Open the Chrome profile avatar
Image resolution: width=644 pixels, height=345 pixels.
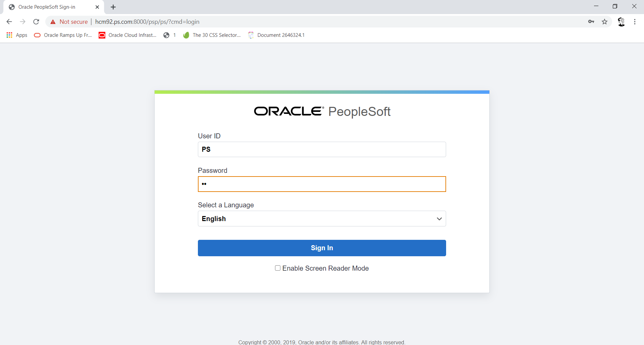[621, 22]
